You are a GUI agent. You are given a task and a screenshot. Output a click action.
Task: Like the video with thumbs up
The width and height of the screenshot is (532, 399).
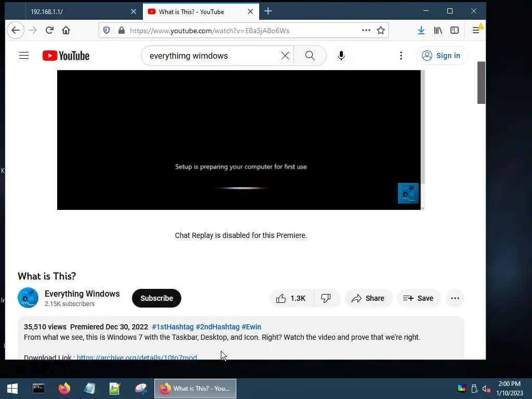coord(291,298)
